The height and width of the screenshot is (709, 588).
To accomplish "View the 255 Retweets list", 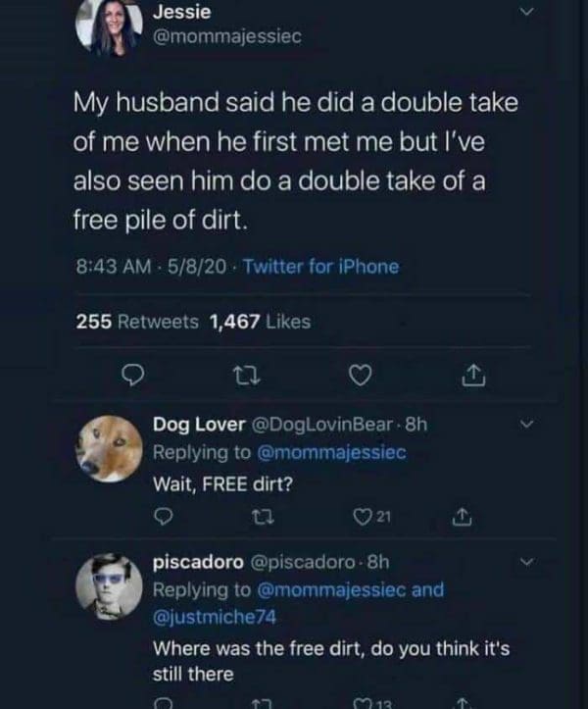I will (137, 321).
